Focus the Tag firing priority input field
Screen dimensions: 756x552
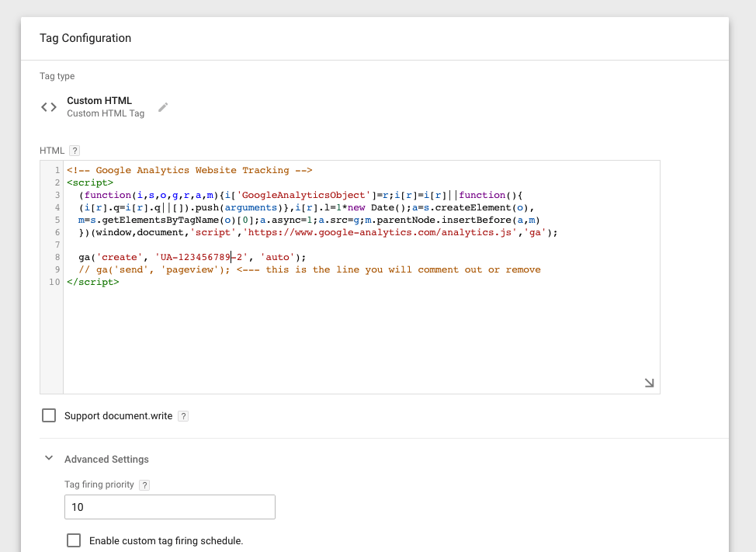[169, 507]
